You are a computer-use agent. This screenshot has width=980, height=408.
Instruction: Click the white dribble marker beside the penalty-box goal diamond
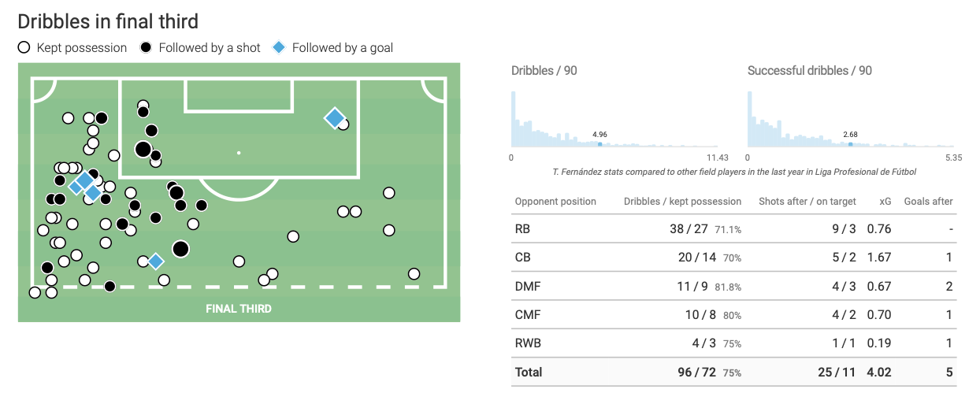click(343, 124)
